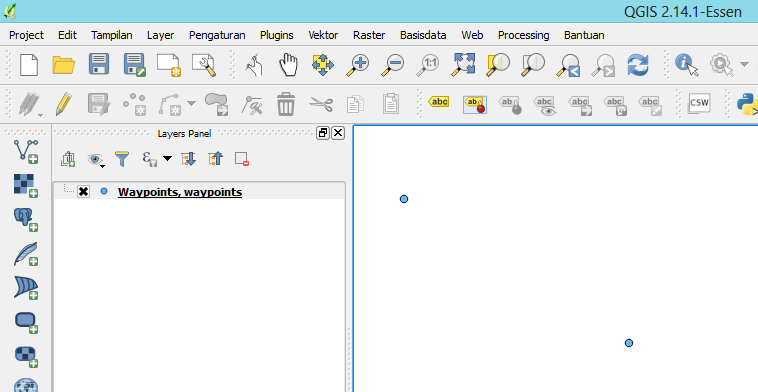This screenshot has width=758, height=392.
Task: Open the Processing menu
Action: (x=524, y=35)
